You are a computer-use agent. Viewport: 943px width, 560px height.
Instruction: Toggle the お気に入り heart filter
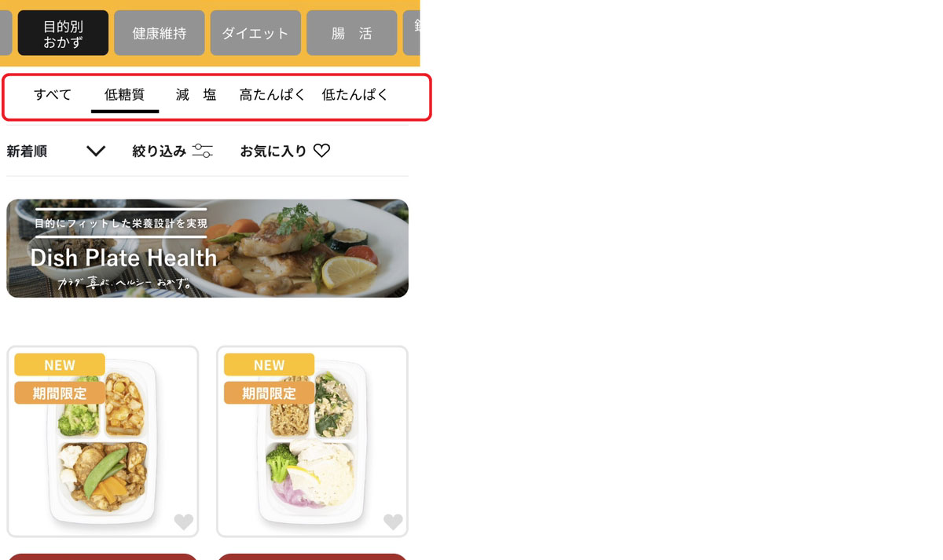321,151
